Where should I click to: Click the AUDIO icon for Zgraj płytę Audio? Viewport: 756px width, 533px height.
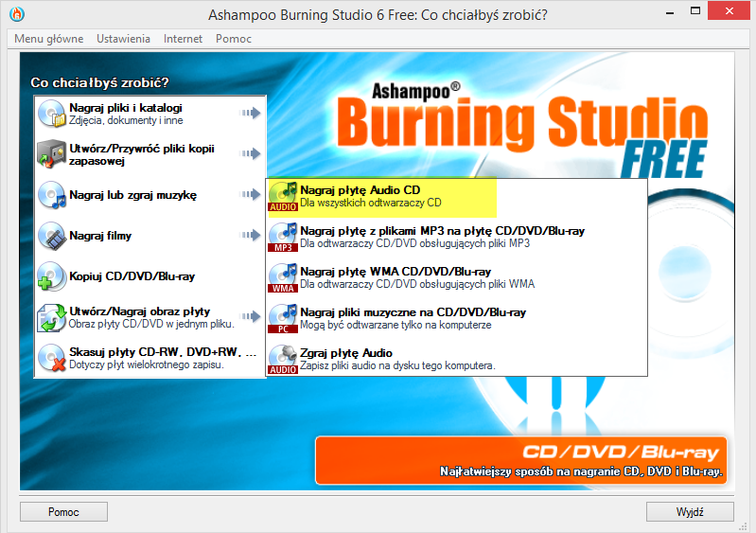[283, 360]
